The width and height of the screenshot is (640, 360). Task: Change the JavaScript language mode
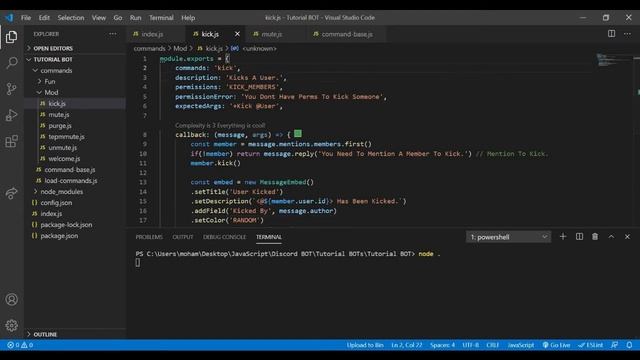point(521,345)
